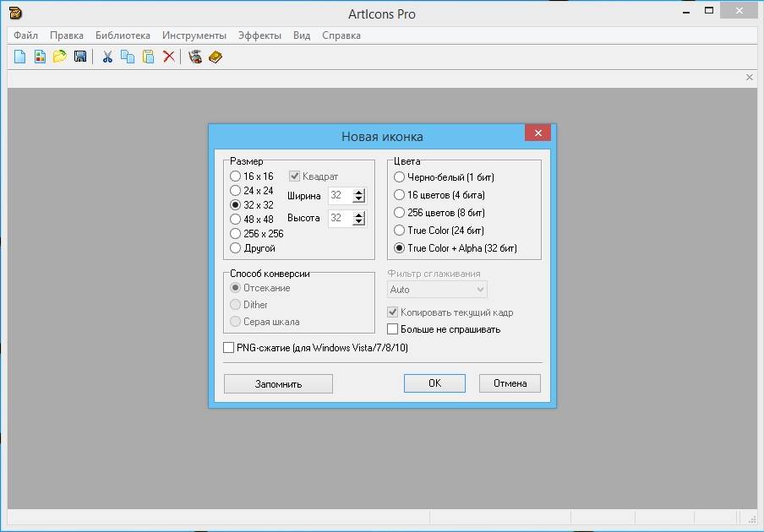Click the Запомнить button
Screen dimensions: 764x532
coord(278,383)
